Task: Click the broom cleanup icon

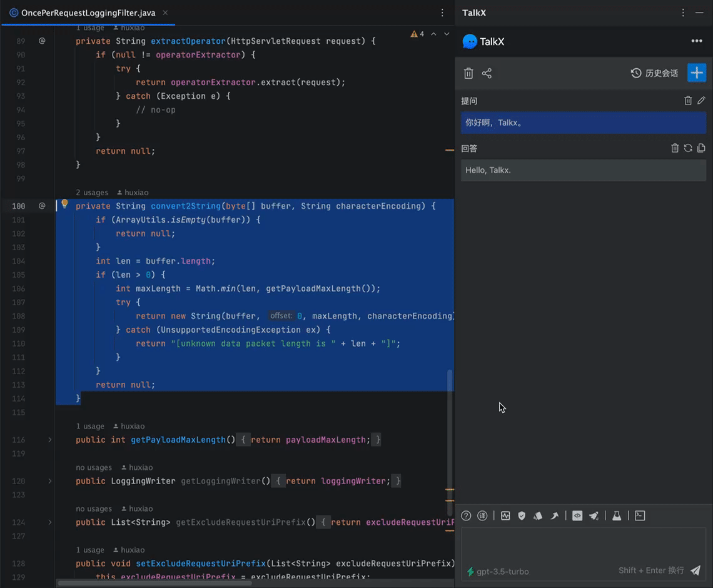Action: pyautogui.click(x=594, y=515)
